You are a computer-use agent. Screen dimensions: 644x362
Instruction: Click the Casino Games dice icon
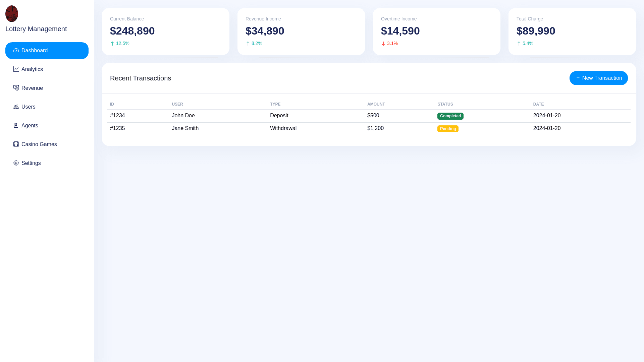(16, 144)
